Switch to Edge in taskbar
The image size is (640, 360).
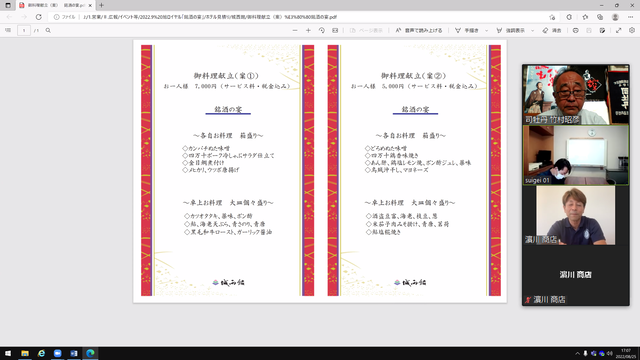(90, 353)
